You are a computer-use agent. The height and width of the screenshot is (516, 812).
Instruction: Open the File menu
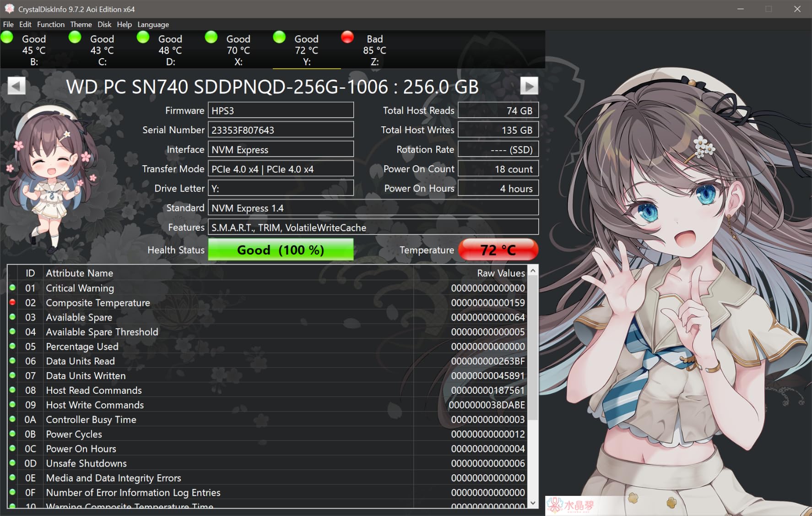point(8,24)
